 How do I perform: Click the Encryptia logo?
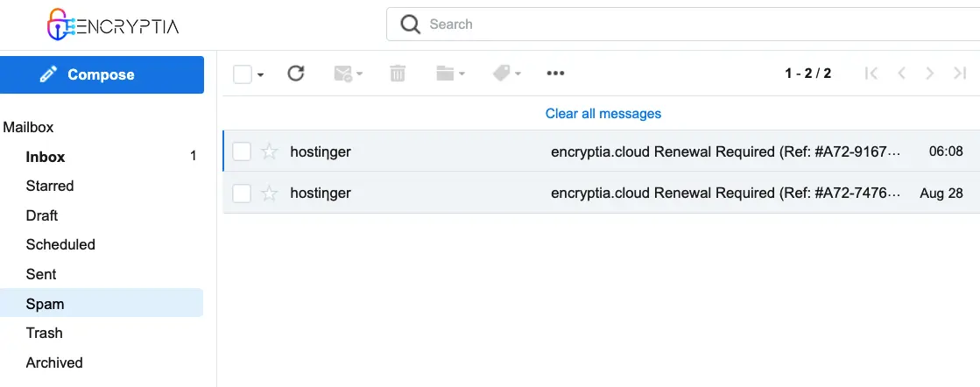click(112, 25)
